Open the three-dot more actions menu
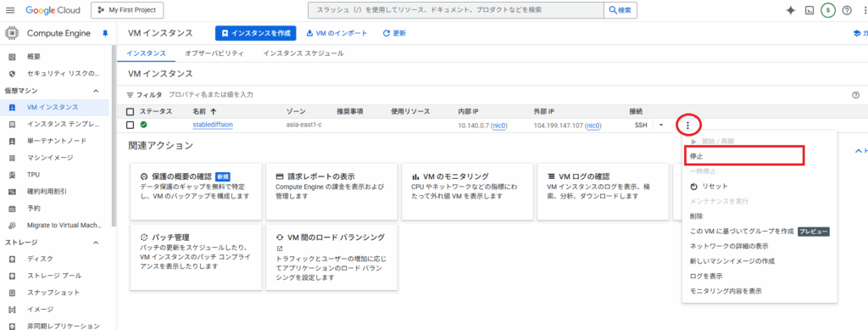868x330 pixels. tap(688, 126)
